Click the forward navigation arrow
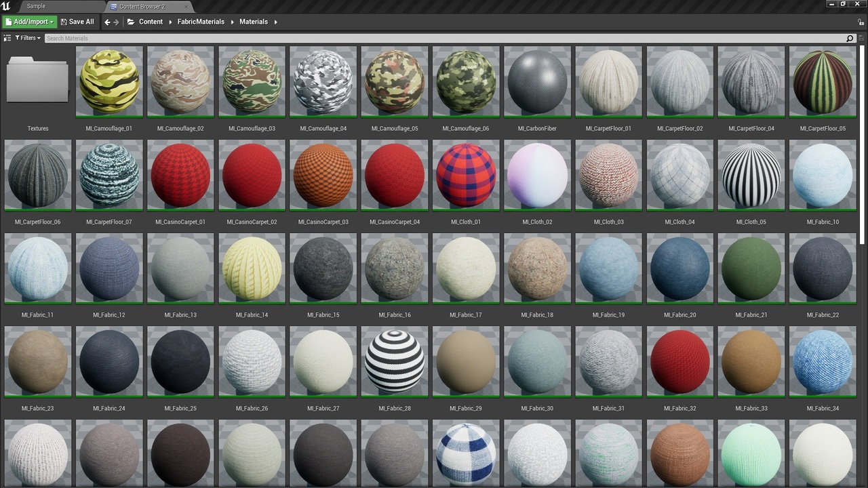The width and height of the screenshot is (868, 488). point(117,21)
